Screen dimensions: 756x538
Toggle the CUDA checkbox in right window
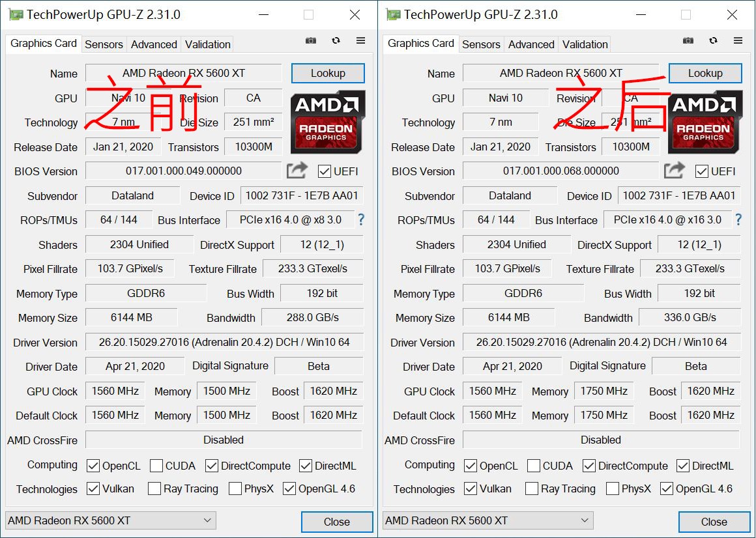click(534, 466)
